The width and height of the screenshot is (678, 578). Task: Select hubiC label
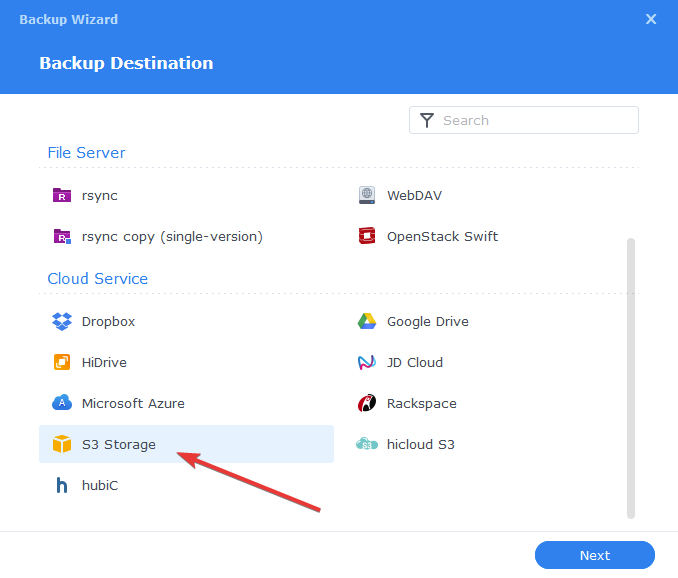tap(100, 485)
